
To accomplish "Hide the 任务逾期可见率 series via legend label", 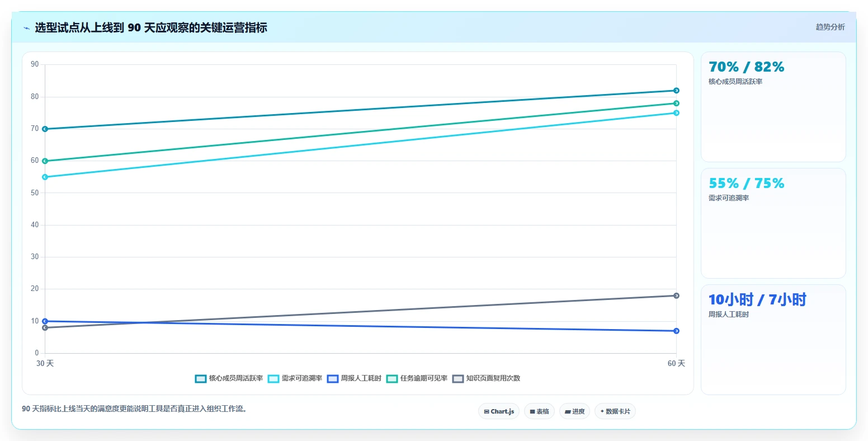I will point(424,379).
